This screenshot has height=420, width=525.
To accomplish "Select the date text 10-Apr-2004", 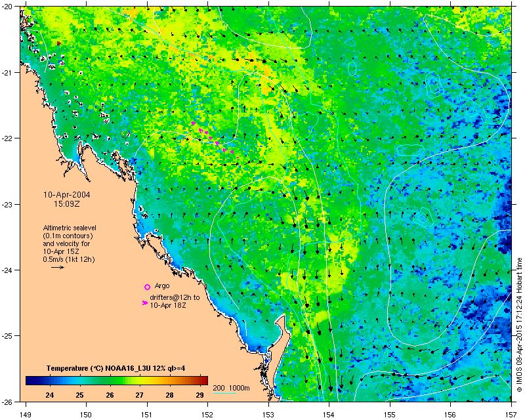I will click(67, 195).
